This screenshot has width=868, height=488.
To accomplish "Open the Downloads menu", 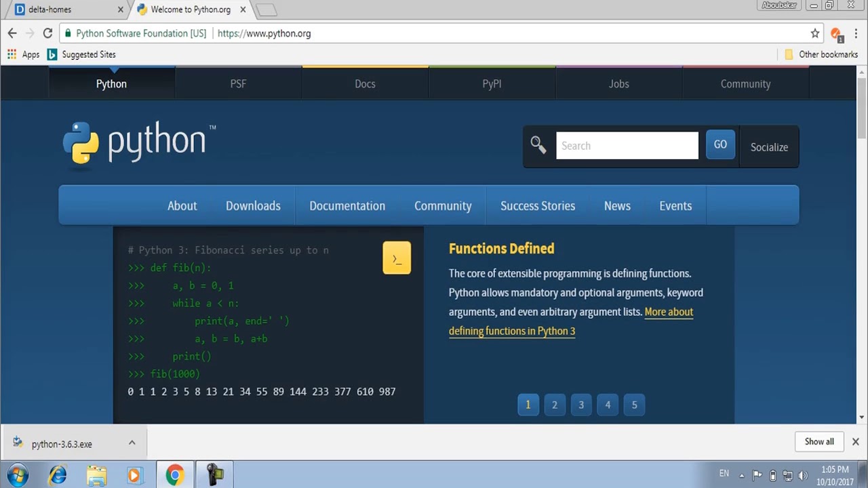I will coord(253,205).
